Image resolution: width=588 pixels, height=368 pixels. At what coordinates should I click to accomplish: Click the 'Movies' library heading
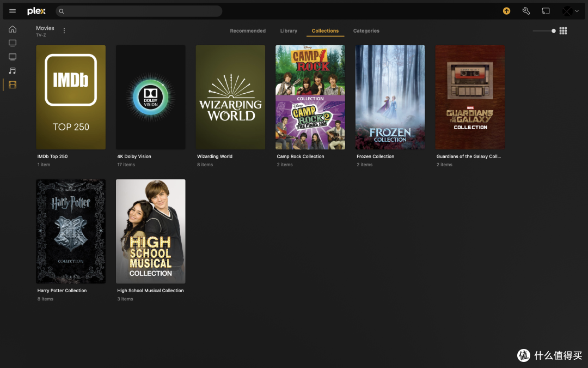click(45, 28)
